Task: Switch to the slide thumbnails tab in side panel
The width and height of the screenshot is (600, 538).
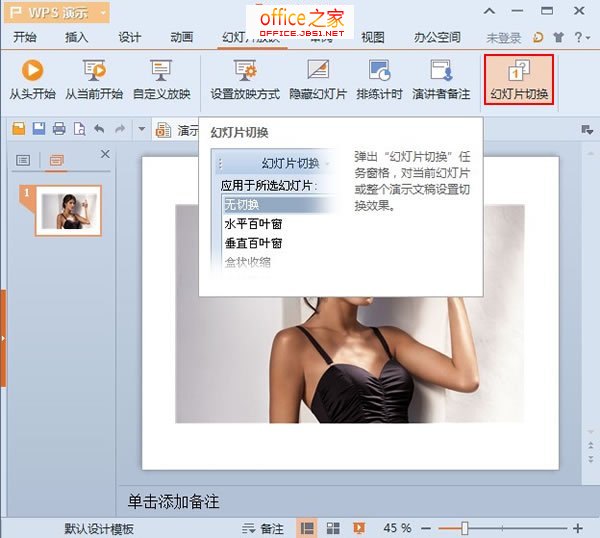Action: 56,160
